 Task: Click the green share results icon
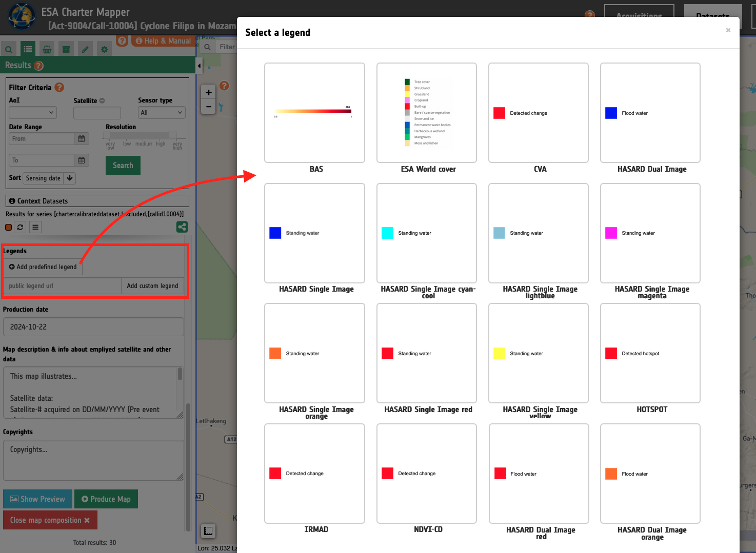[182, 227]
